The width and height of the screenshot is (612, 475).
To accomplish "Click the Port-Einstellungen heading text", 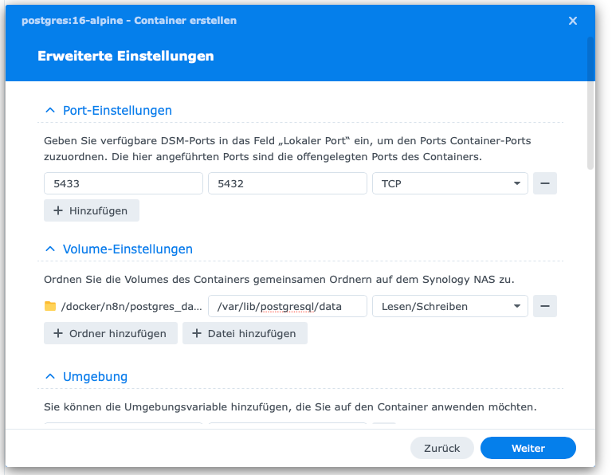I will [x=117, y=111].
